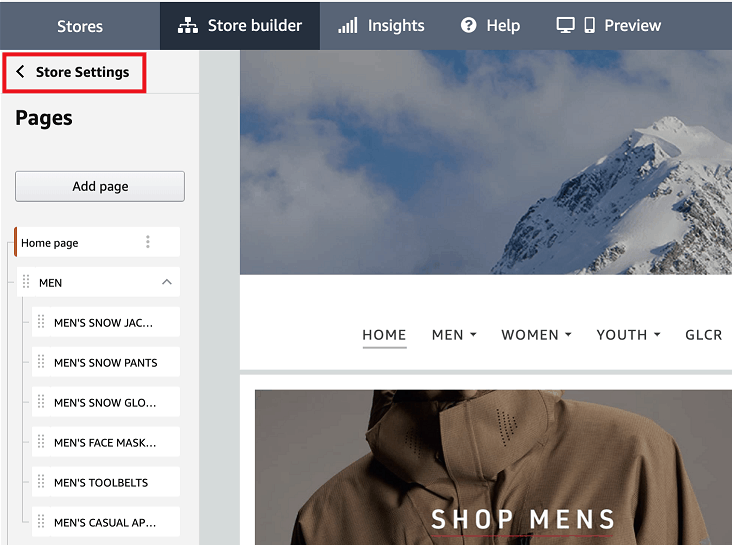Click HOME in the store navigation
The height and width of the screenshot is (545, 732).
384,335
